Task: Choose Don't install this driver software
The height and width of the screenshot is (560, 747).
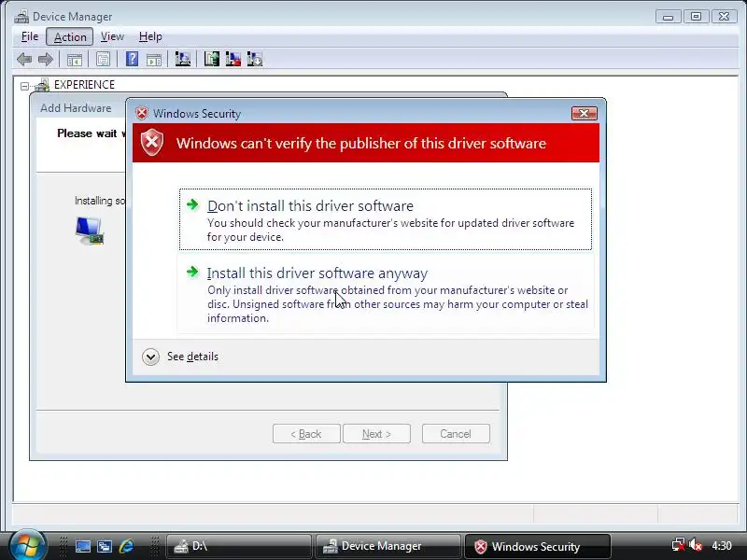Action: [386, 219]
